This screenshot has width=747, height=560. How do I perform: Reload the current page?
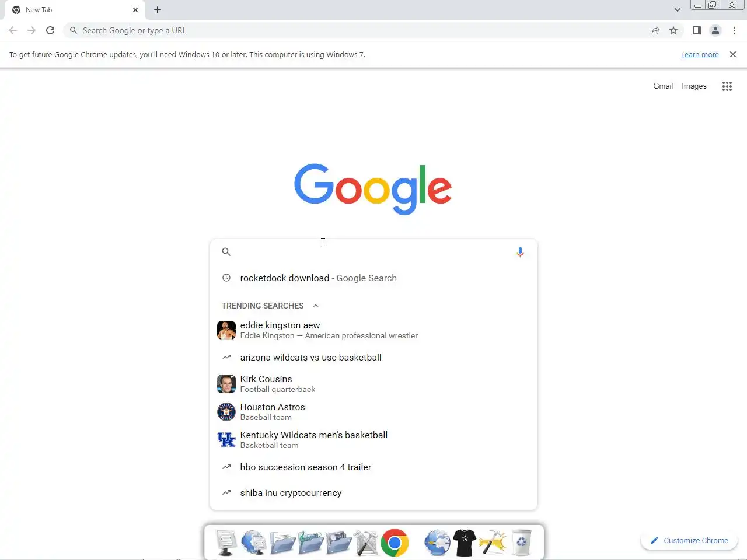[x=50, y=30]
